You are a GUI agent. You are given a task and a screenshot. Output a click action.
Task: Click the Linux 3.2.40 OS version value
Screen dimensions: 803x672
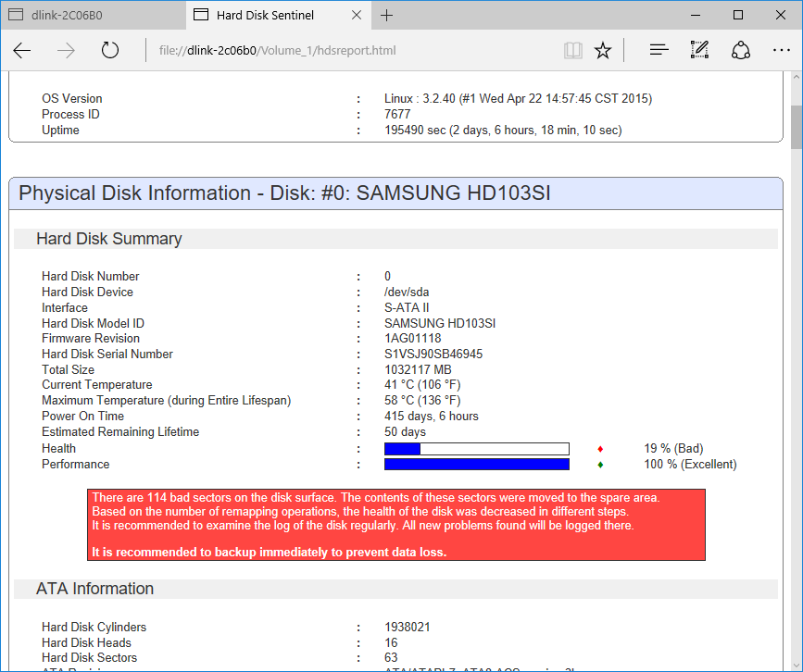pyautogui.click(x=519, y=98)
